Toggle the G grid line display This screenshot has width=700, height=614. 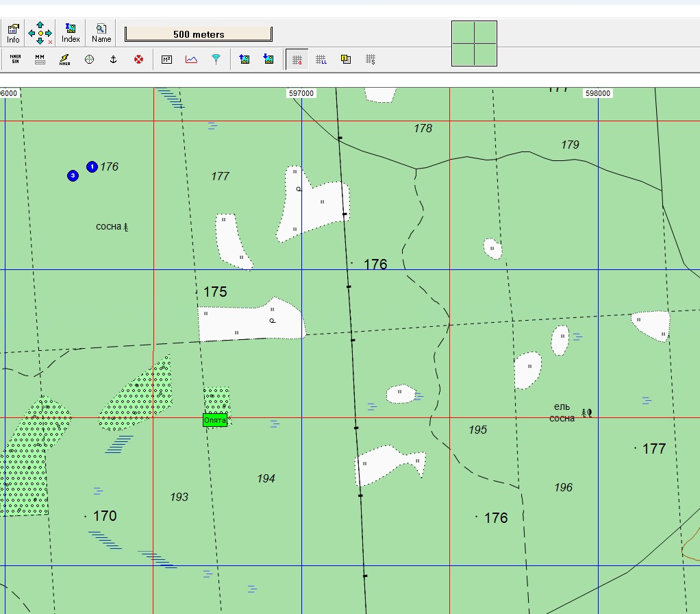coord(297,60)
